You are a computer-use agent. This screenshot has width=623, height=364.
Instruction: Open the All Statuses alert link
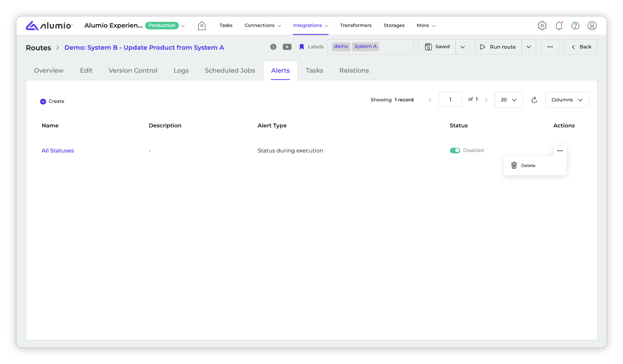pyautogui.click(x=58, y=151)
